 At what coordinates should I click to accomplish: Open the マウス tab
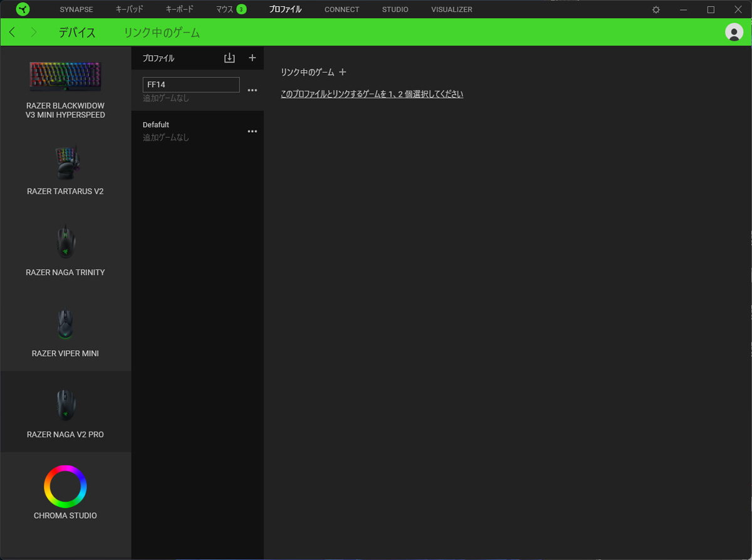pyautogui.click(x=224, y=9)
